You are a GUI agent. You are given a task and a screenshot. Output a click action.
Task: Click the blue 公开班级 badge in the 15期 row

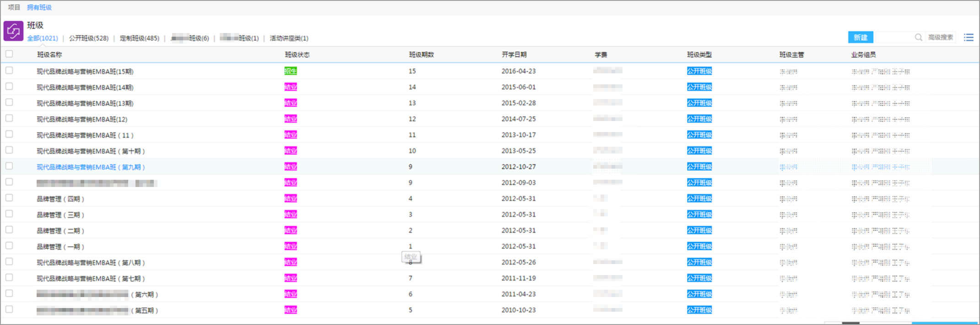coord(699,71)
